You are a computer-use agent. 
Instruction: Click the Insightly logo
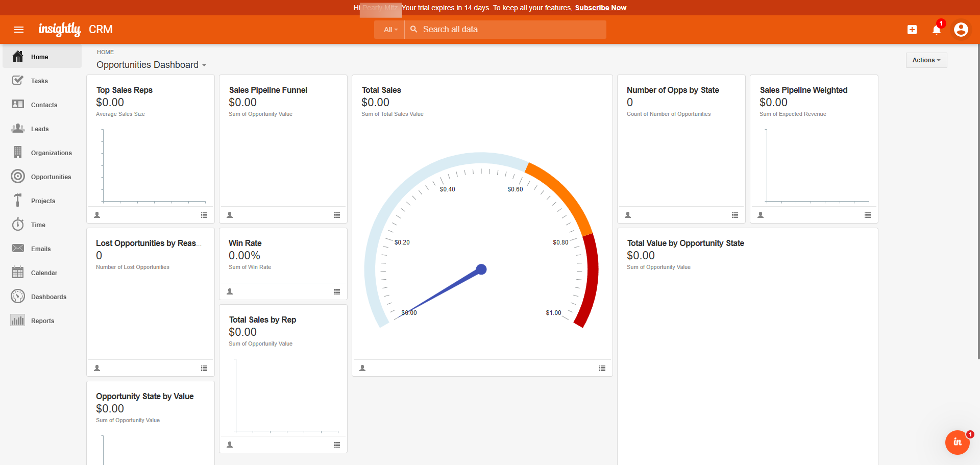click(60, 30)
